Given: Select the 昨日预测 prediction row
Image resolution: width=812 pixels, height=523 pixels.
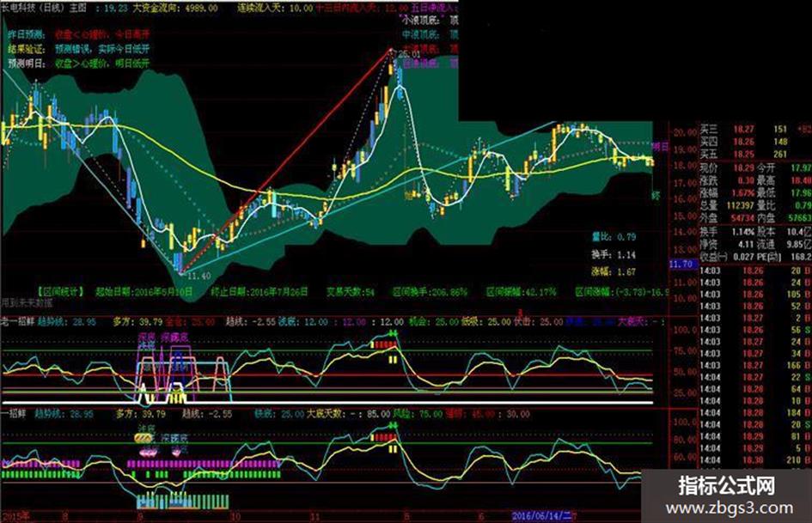Looking at the screenshot, I should (x=78, y=34).
